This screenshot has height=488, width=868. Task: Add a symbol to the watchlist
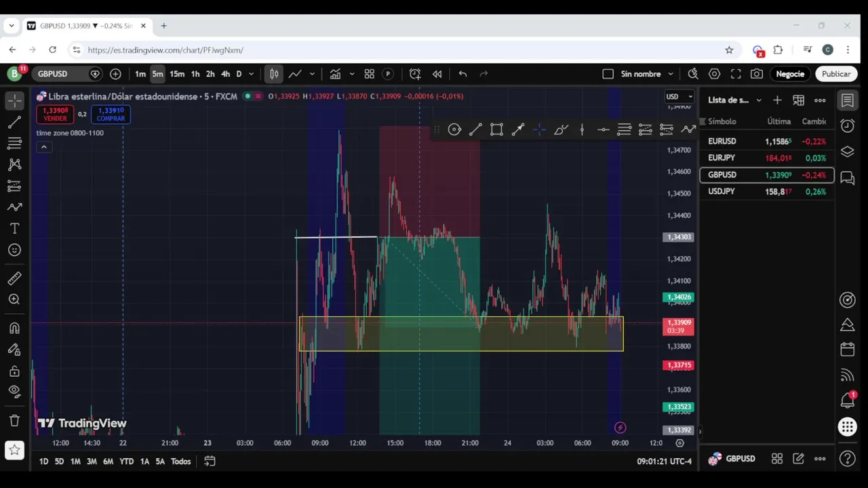(x=777, y=100)
